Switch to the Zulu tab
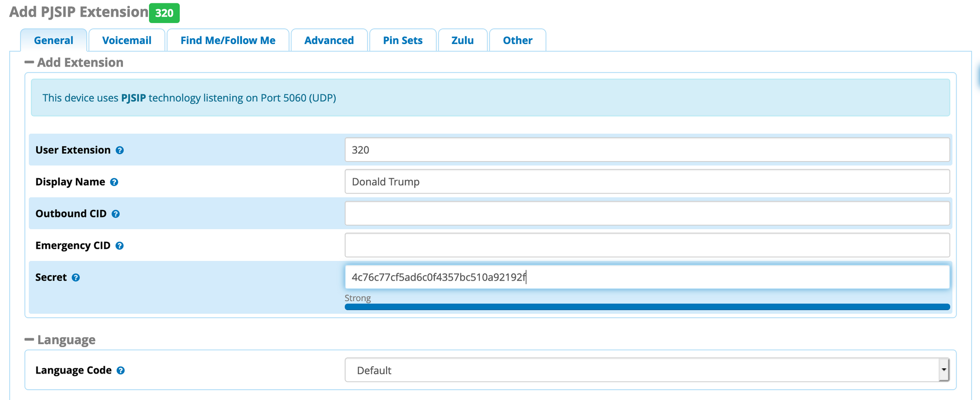This screenshot has width=980, height=400. point(463,40)
